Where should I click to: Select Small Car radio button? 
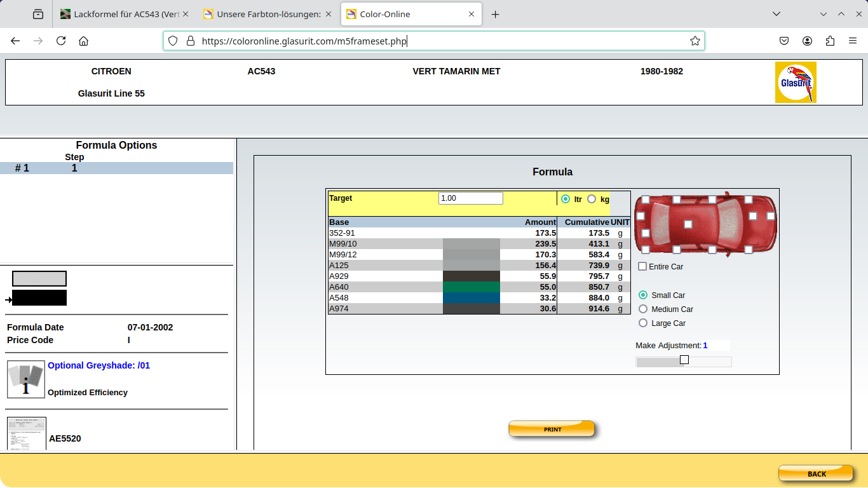point(643,295)
